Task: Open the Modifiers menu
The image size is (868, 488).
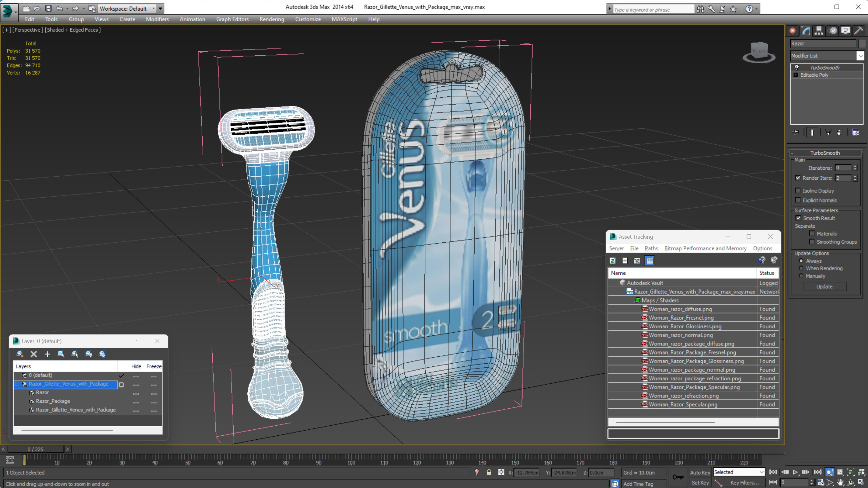Action: pos(157,19)
